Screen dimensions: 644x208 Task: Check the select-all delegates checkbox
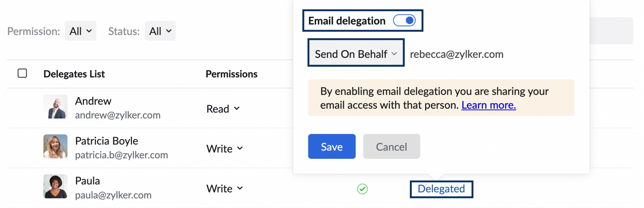click(x=22, y=73)
